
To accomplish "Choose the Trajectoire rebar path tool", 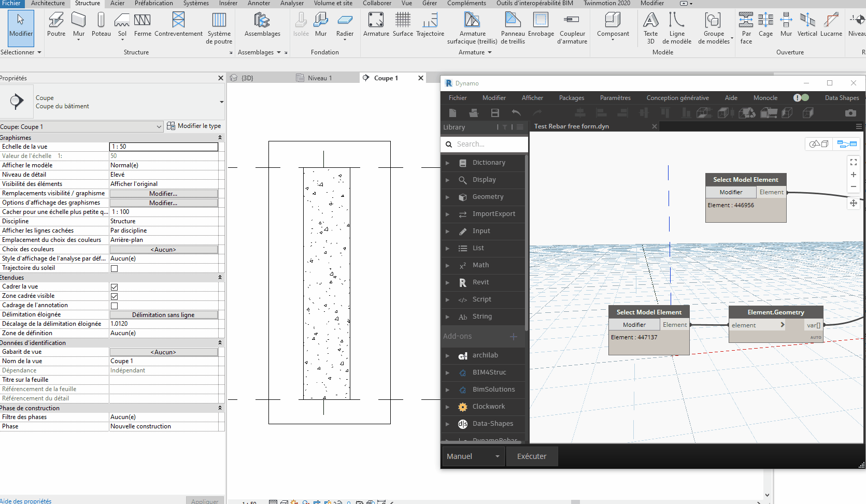I will (x=430, y=24).
